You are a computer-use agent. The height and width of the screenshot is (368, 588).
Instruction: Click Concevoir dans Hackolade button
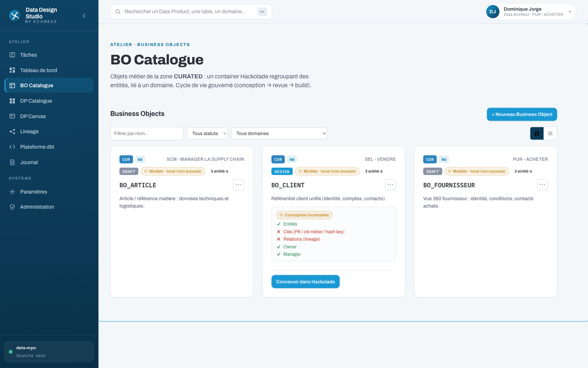(305, 282)
